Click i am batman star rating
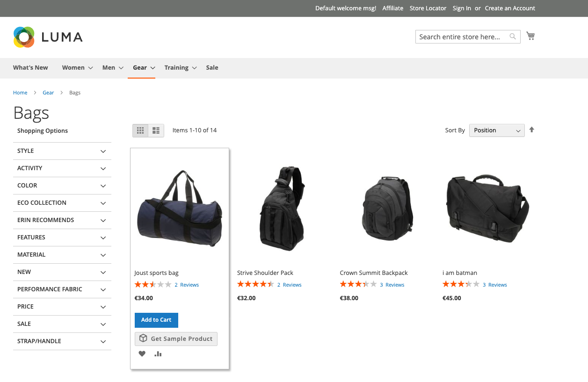 [x=461, y=284]
